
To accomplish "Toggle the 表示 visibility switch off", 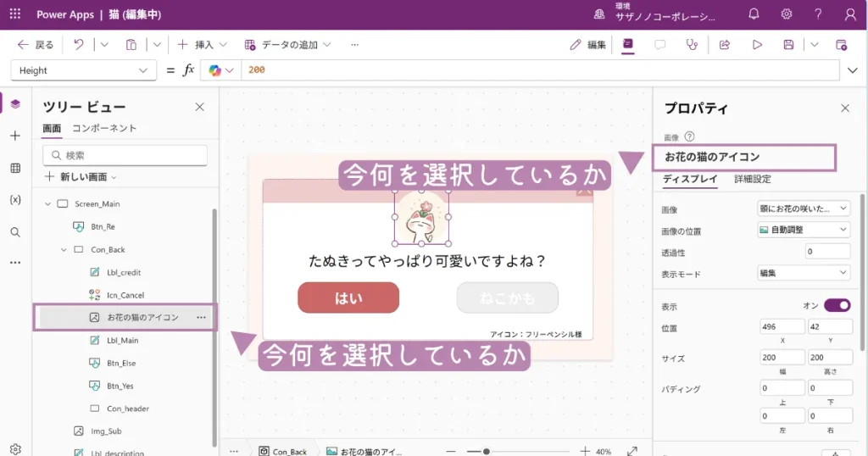I will click(x=836, y=305).
